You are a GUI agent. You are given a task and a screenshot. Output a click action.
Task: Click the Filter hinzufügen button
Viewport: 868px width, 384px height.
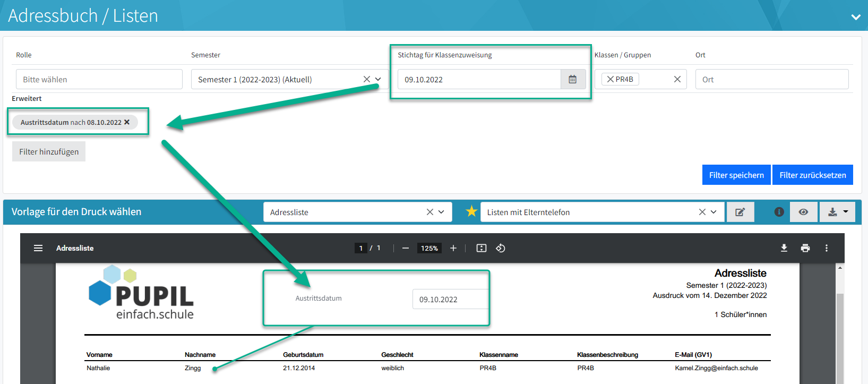pyautogui.click(x=49, y=151)
